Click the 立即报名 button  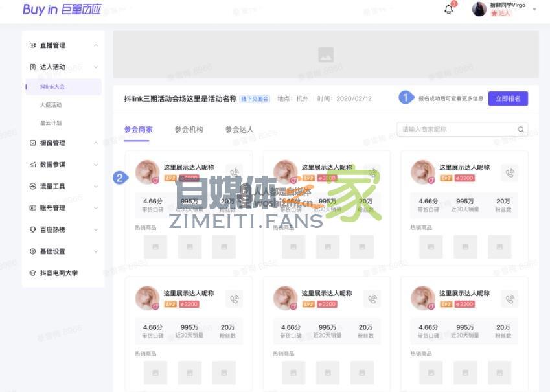tap(508, 98)
